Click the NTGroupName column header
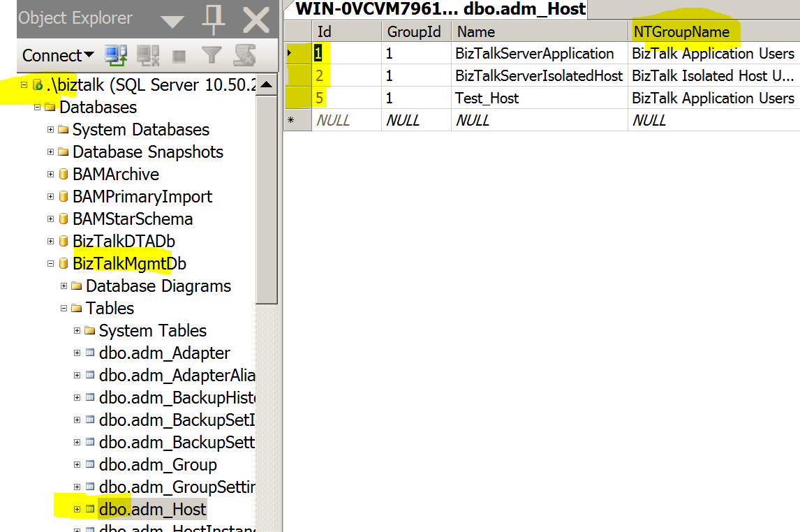Image resolution: width=800 pixels, height=532 pixels. [x=713, y=31]
